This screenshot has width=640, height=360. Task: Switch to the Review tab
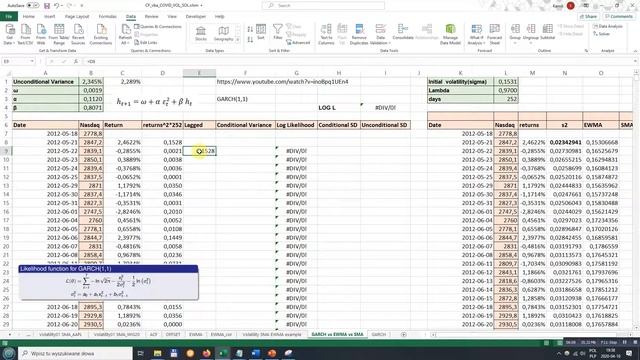(x=151, y=16)
